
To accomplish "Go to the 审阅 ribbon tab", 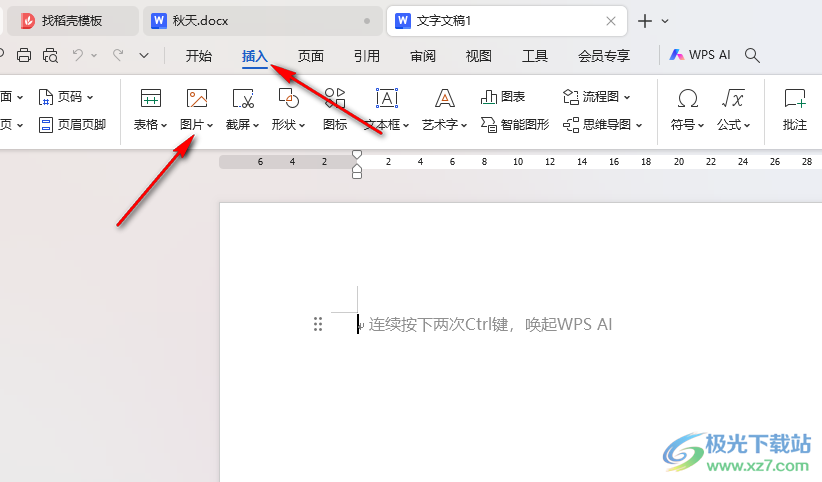I will click(x=423, y=56).
